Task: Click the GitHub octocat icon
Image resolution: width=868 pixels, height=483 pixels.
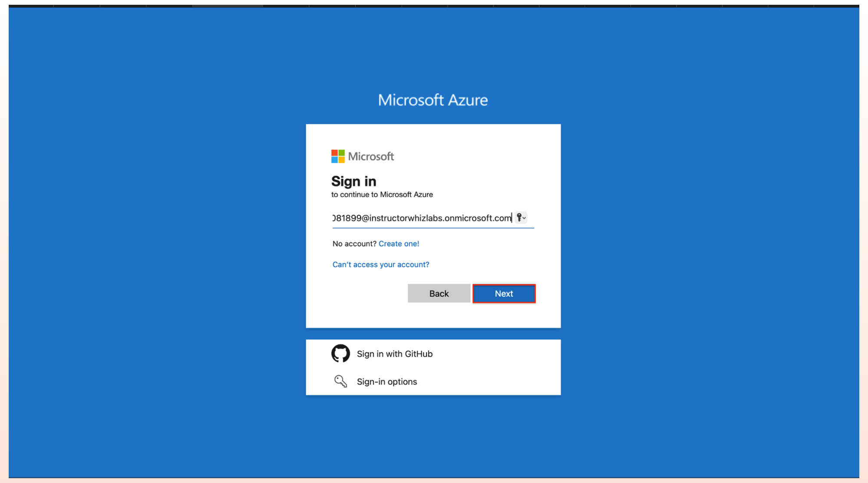Action: point(340,354)
